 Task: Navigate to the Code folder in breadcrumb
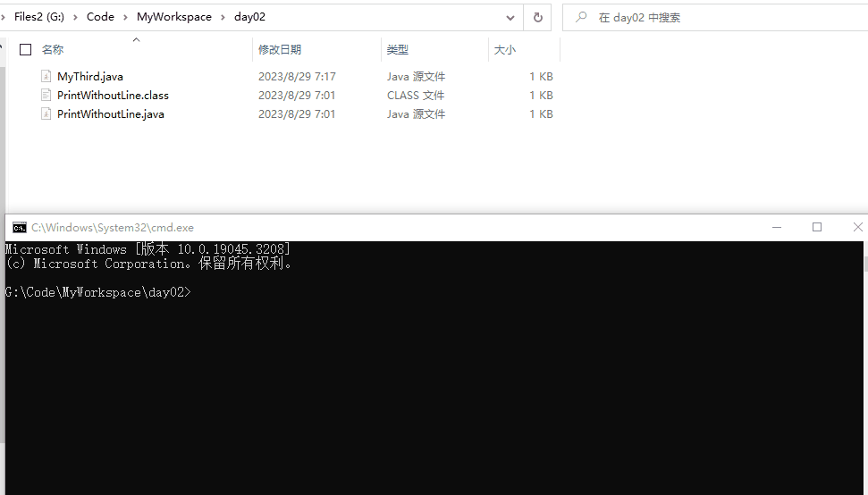coord(100,17)
